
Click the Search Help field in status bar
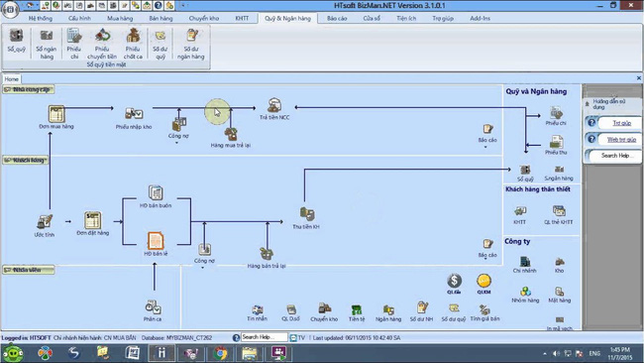point(264,337)
